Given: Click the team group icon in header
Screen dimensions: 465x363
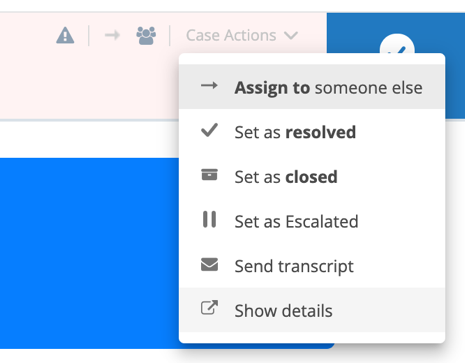Looking at the screenshot, I should [146, 35].
